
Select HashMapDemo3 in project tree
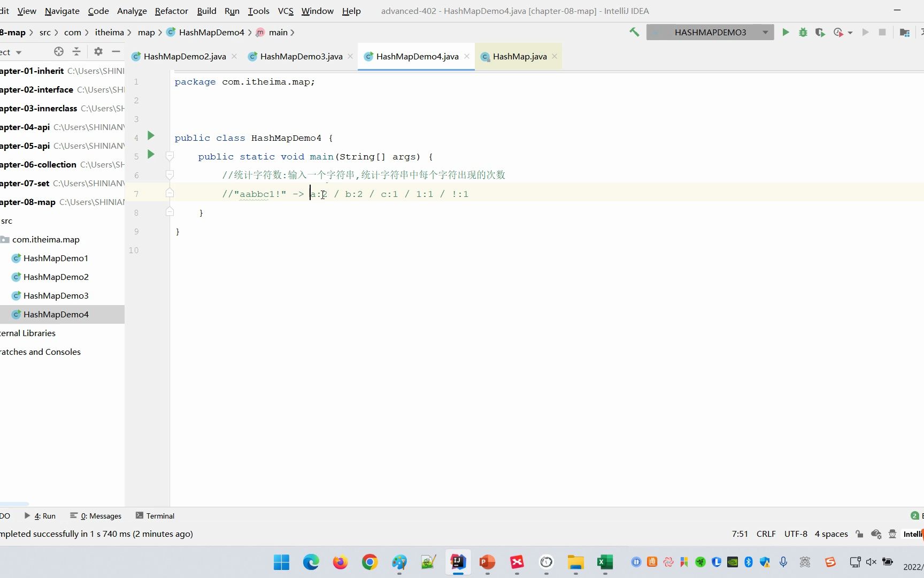click(56, 295)
